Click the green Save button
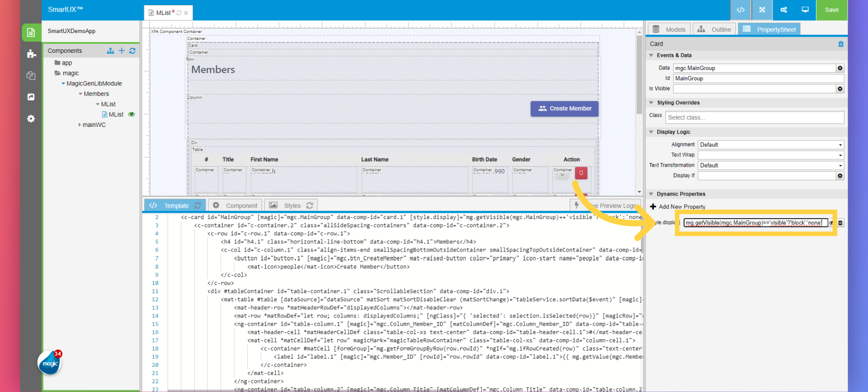Viewport: 868px width, 392px height. coord(831,10)
